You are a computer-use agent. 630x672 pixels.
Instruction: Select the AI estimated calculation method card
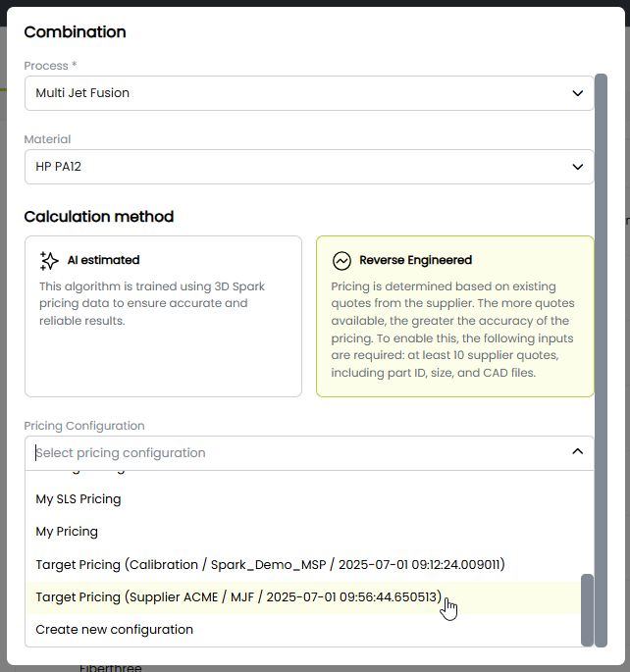[x=163, y=316]
